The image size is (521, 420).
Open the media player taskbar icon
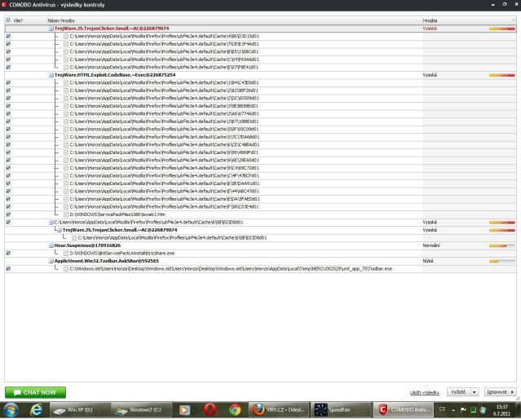click(x=184, y=410)
